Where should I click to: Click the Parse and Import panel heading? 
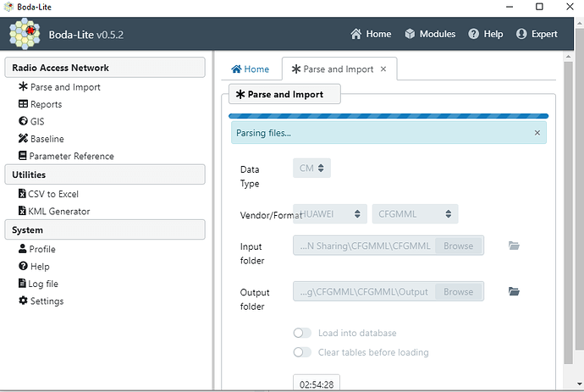(x=284, y=94)
